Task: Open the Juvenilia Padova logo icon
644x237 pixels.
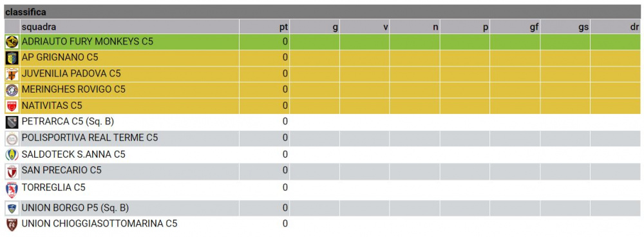Action: click(12, 74)
